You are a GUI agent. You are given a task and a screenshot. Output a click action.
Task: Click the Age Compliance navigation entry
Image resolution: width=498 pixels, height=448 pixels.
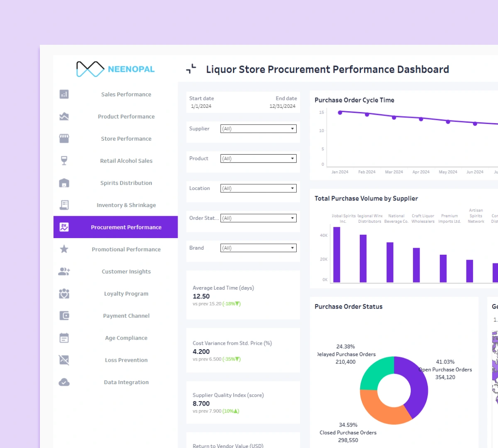tap(126, 338)
